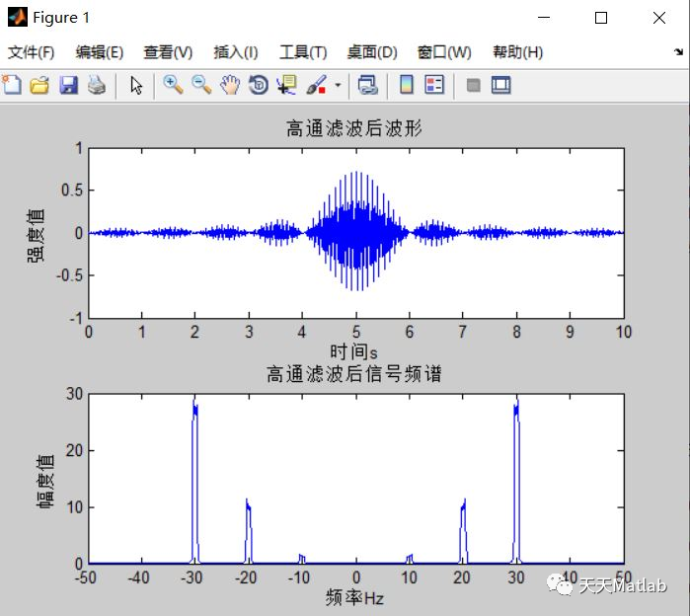
Task: Click Hide Plot Tools icon
Action: click(474, 85)
